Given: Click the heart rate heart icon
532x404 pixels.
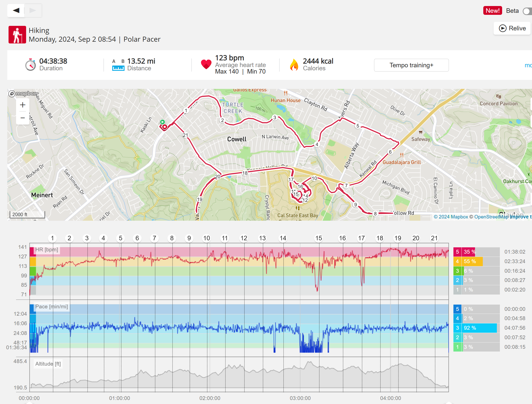Looking at the screenshot, I should click(x=206, y=64).
